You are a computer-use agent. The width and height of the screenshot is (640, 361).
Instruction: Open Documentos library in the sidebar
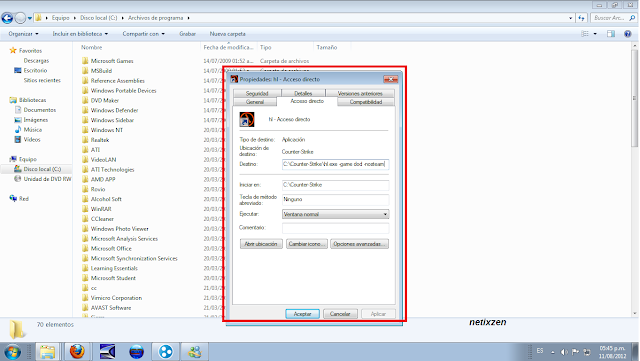[x=39, y=110]
